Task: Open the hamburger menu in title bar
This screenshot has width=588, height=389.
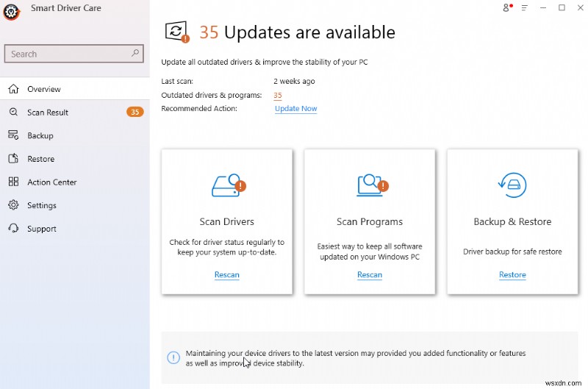Action: coord(524,8)
